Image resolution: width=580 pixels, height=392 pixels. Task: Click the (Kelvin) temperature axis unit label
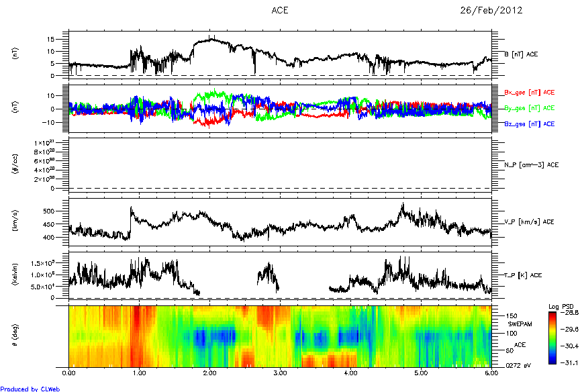(x=15, y=274)
